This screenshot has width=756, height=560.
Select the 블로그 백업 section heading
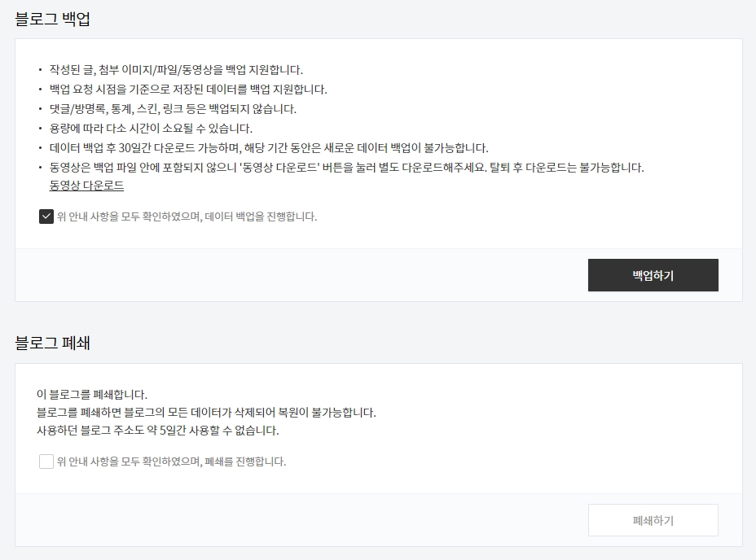[53, 19]
